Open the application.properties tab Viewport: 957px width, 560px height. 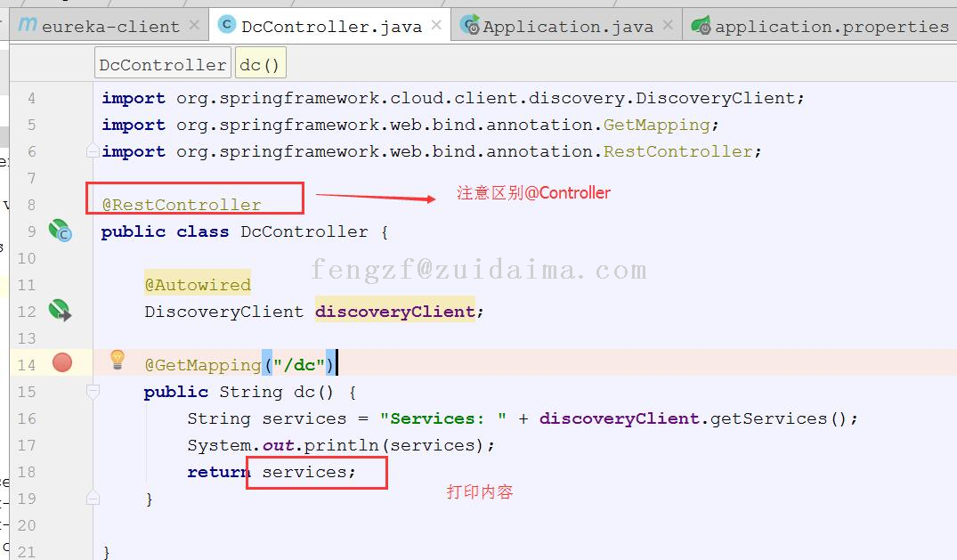[831, 27]
